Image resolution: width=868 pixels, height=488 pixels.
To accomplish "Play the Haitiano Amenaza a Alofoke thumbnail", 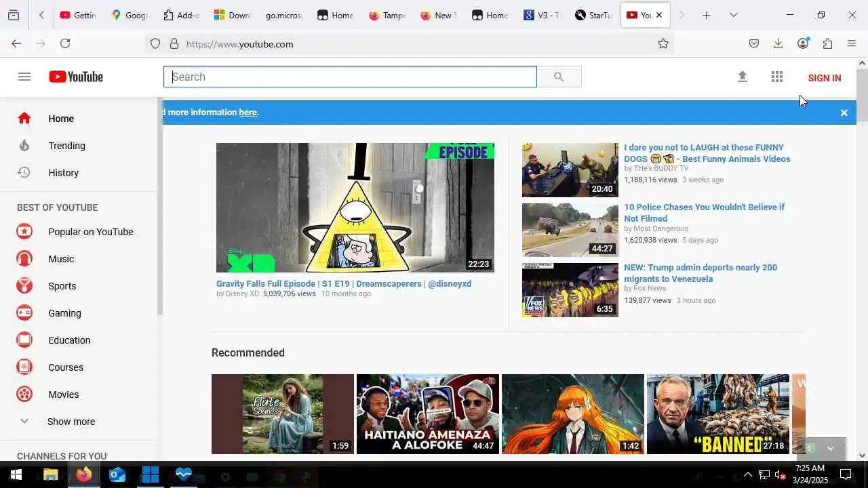I will (428, 414).
